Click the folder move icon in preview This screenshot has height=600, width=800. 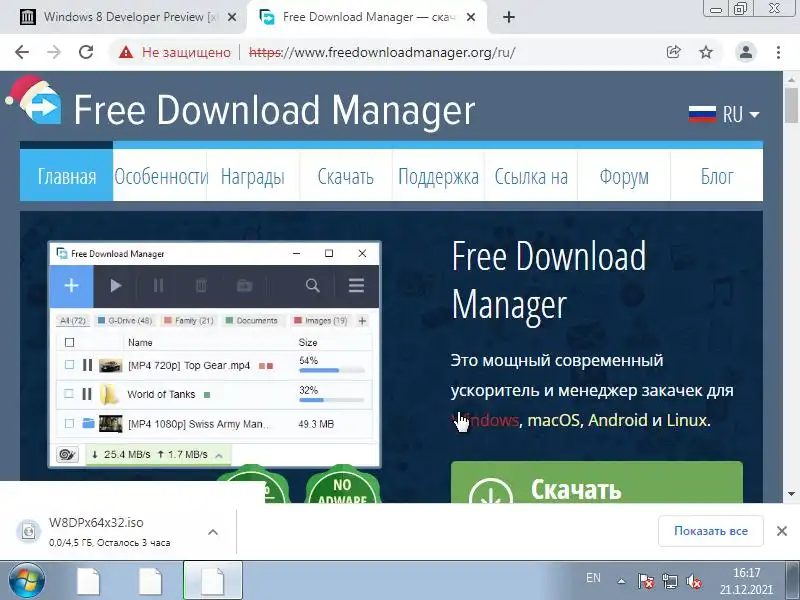click(244, 286)
